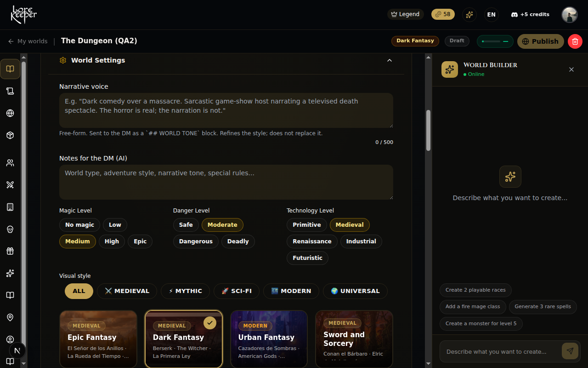Filter visual styles by SCI-FI

point(237,291)
